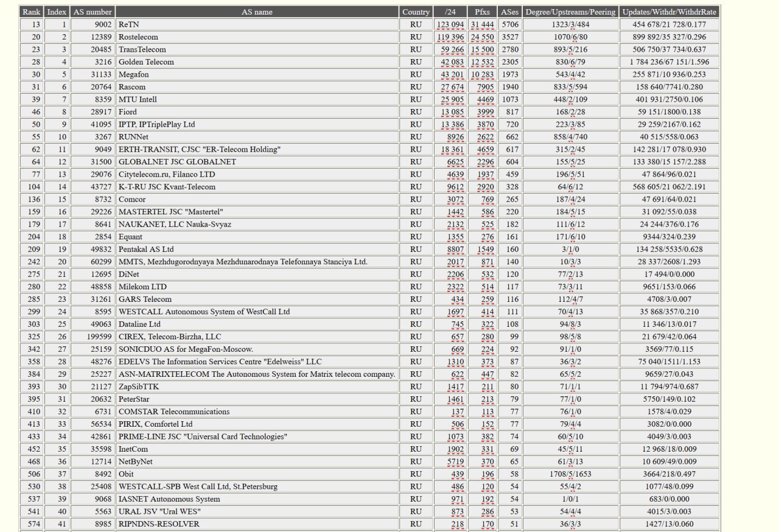Select URAL JSV "Ural WES" name
Viewport: 779px width, 532px height.
click(x=257, y=511)
